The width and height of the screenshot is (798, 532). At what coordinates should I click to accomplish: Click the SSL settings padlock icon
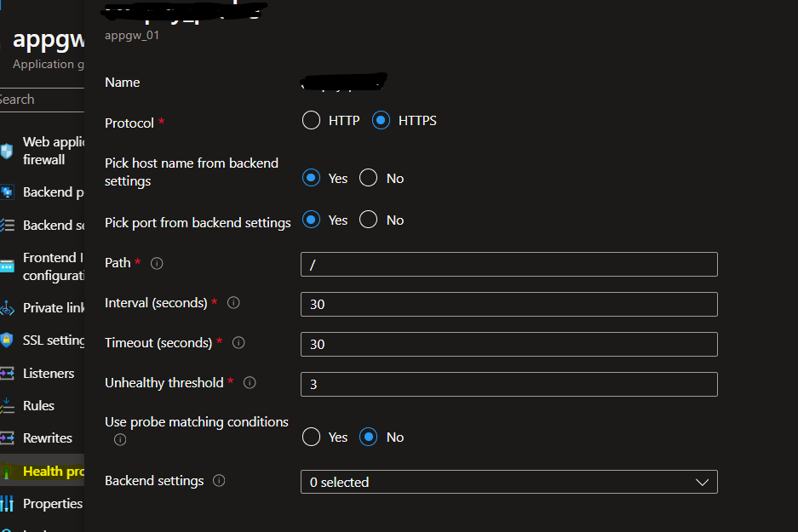coord(8,340)
